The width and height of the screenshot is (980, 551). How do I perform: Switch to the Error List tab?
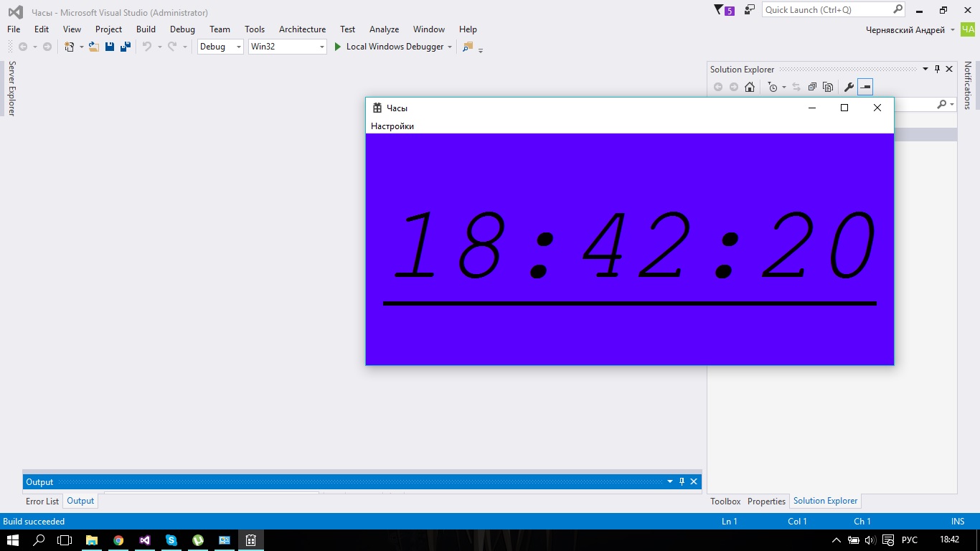[x=42, y=501]
